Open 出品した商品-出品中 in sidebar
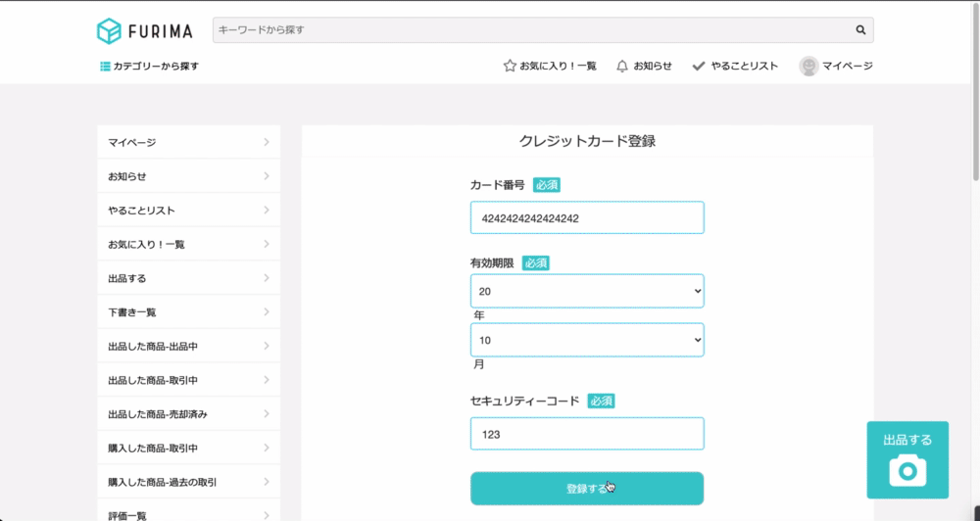Viewport: 980px width, 521px height. [x=189, y=346]
